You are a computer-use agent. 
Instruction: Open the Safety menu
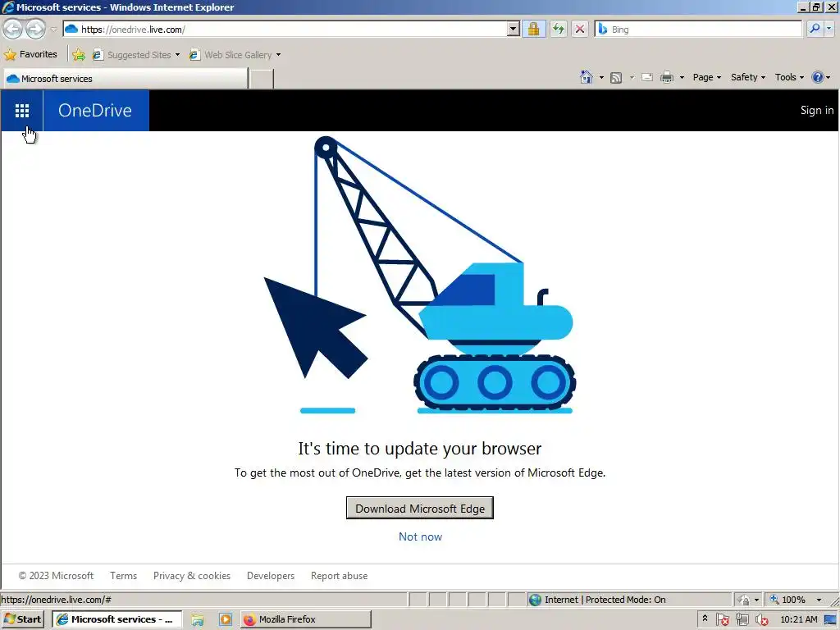(748, 77)
